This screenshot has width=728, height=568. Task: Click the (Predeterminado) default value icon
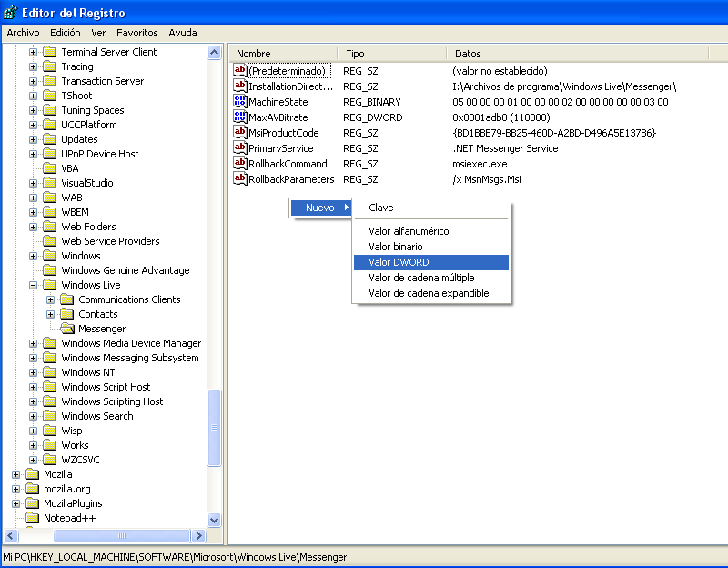[241, 71]
